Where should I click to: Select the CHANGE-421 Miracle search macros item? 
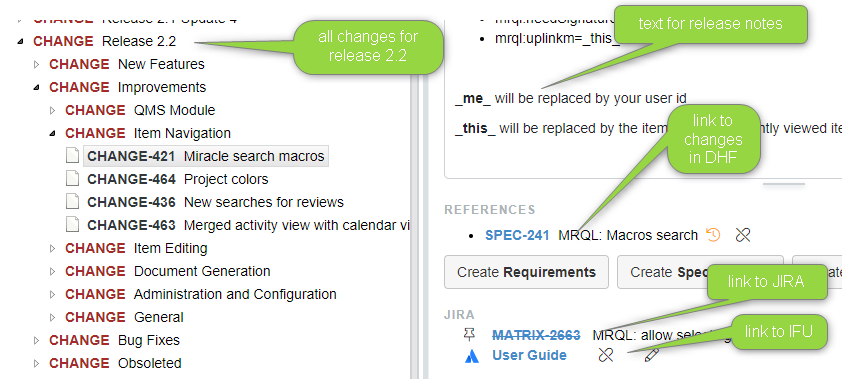(x=206, y=156)
